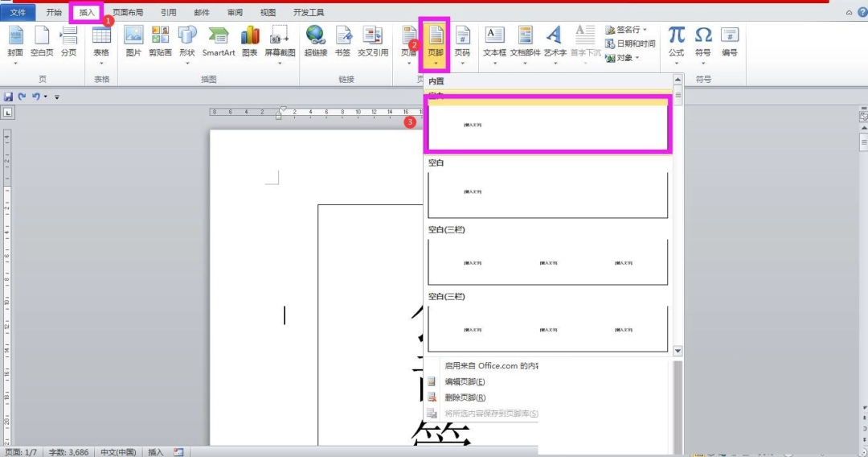
Task: Collapse the ribbon with the caret arrow
Action: point(849,12)
